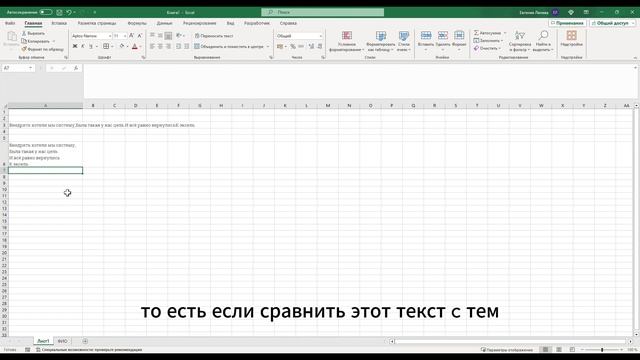Image resolution: width=640 pixels, height=360 pixels.
Task: Align text right icon
Action: pyautogui.click(x=168, y=47)
